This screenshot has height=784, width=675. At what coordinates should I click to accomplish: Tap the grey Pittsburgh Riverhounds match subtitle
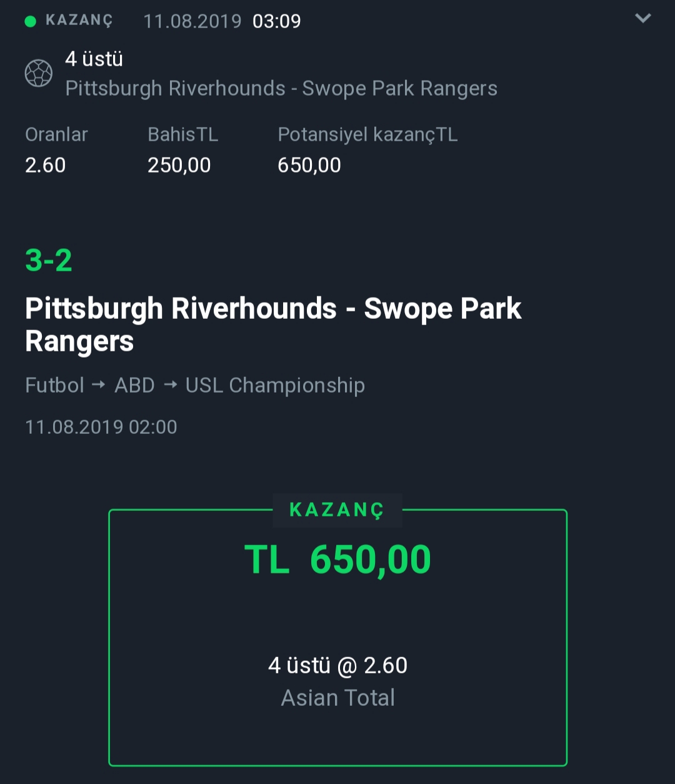(281, 89)
